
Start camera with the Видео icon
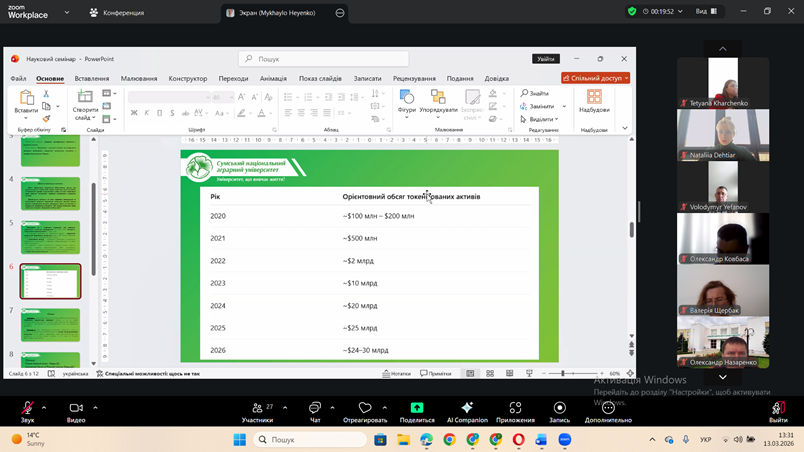click(76, 408)
